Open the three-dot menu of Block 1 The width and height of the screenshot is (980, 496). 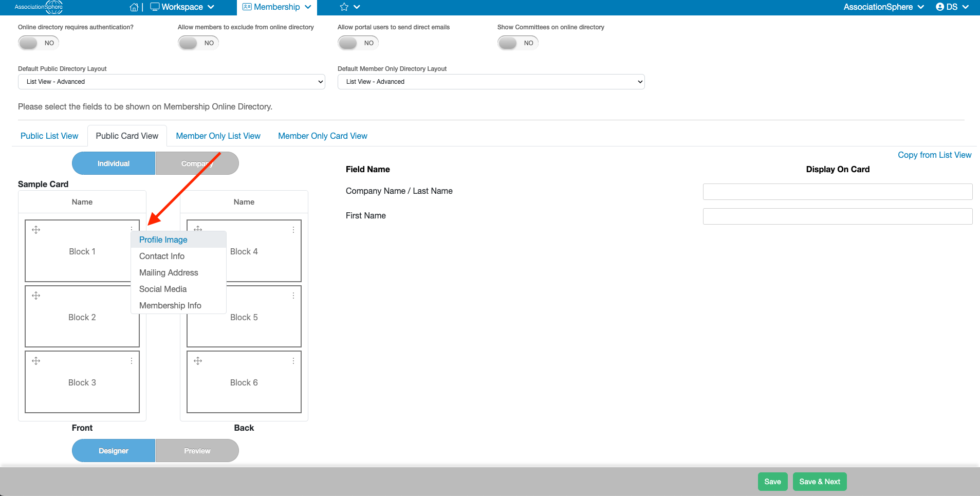pos(132,229)
